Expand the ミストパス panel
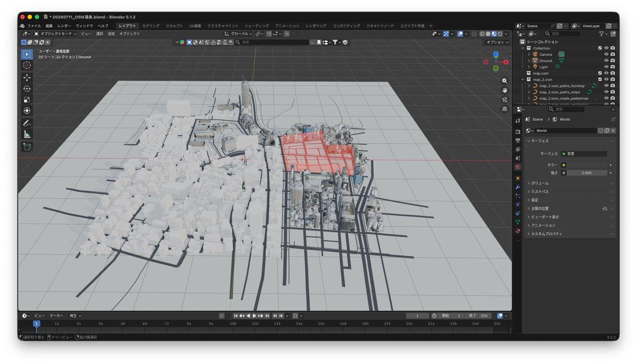 571,192
